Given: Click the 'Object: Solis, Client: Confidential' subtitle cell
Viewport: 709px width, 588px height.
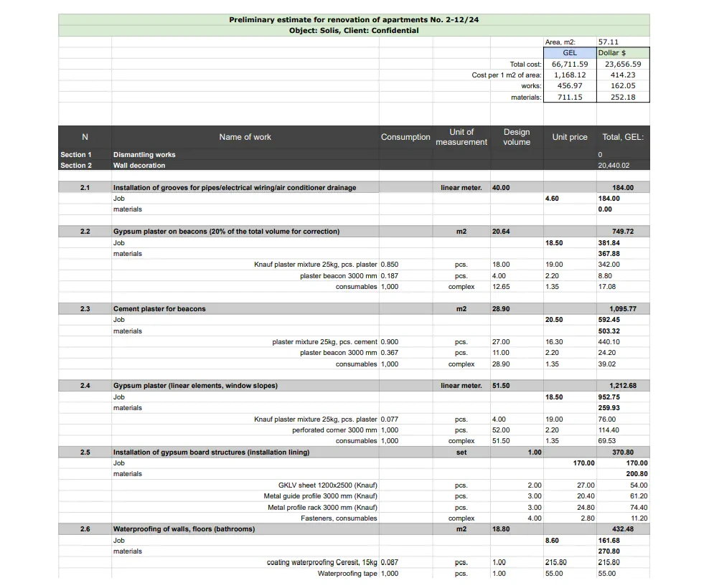Looking at the screenshot, I should pos(355,30).
